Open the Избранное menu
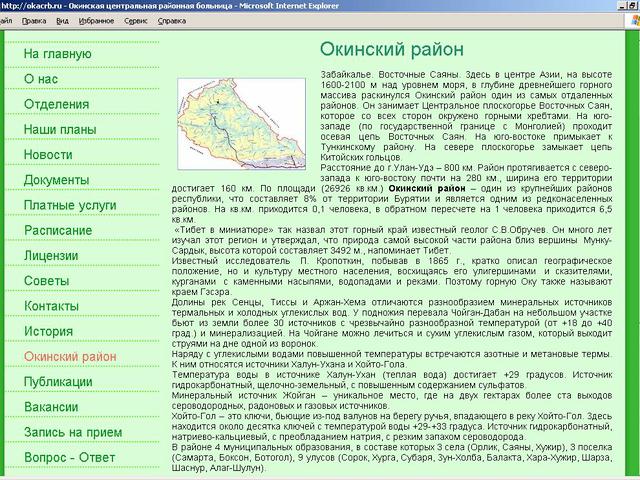This screenshot has width=640, height=480. 96,21
